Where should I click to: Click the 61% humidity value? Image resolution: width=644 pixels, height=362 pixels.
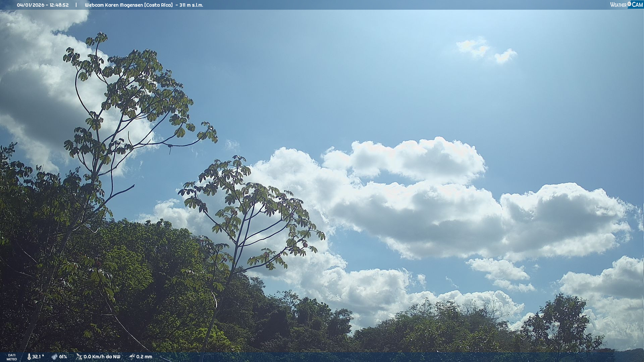point(63,357)
